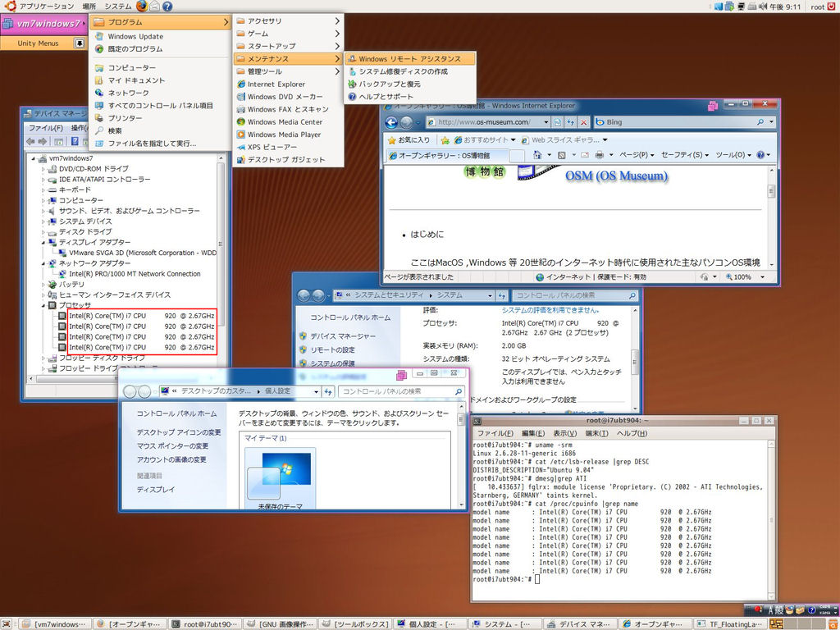Click デスクトップ アイコンの変更 link
840x630 pixels.
point(178,432)
